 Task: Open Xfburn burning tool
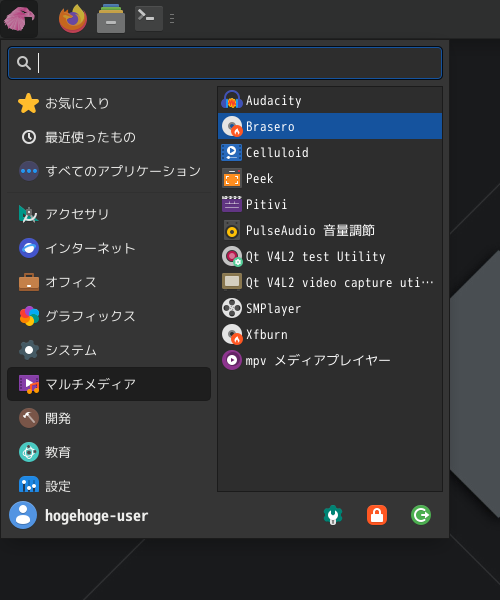[330, 334]
